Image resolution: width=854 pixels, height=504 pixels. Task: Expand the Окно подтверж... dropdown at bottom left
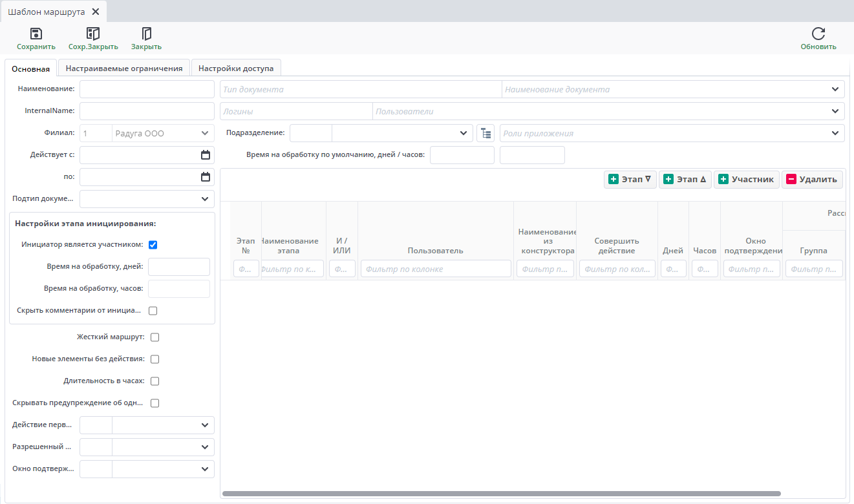(205, 469)
